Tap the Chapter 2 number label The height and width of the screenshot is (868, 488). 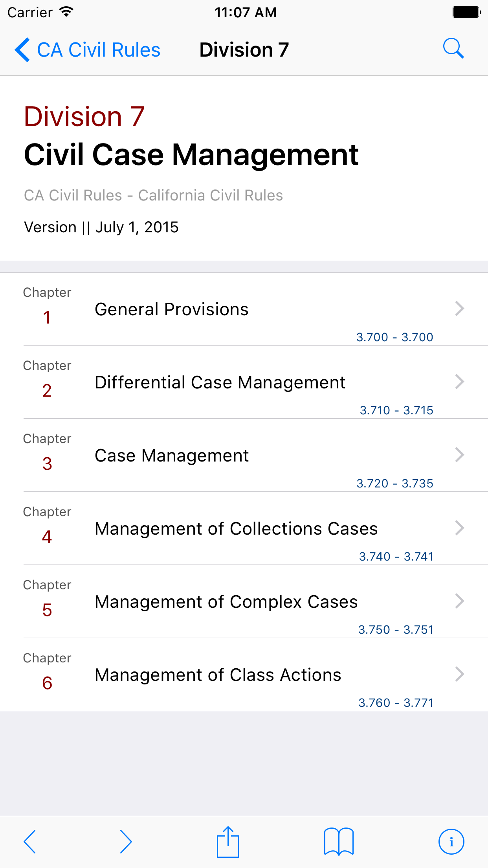point(47,390)
